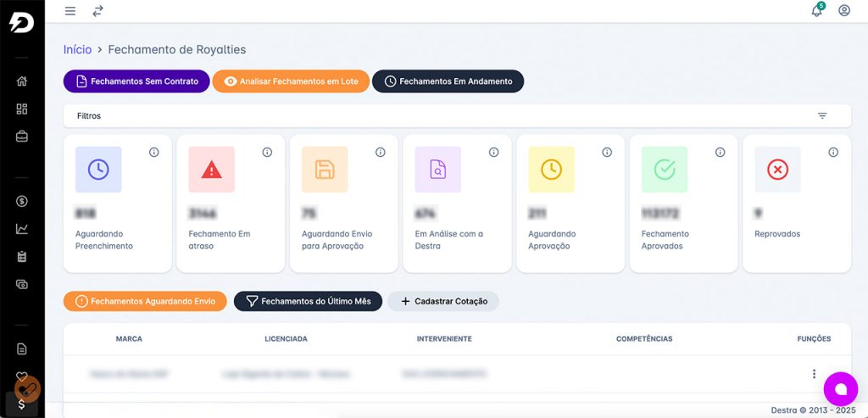The height and width of the screenshot is (418, 868).
Task: Go to Início breadcrumb link
Action: tap(77, 50)
